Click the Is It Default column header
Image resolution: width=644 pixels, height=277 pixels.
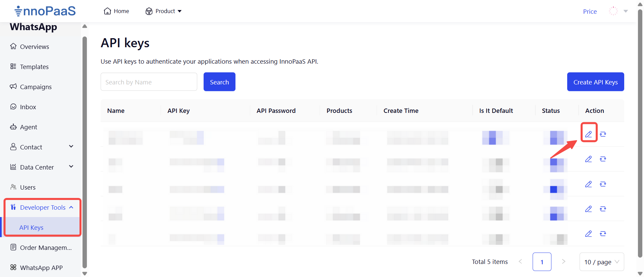point(496,111)
